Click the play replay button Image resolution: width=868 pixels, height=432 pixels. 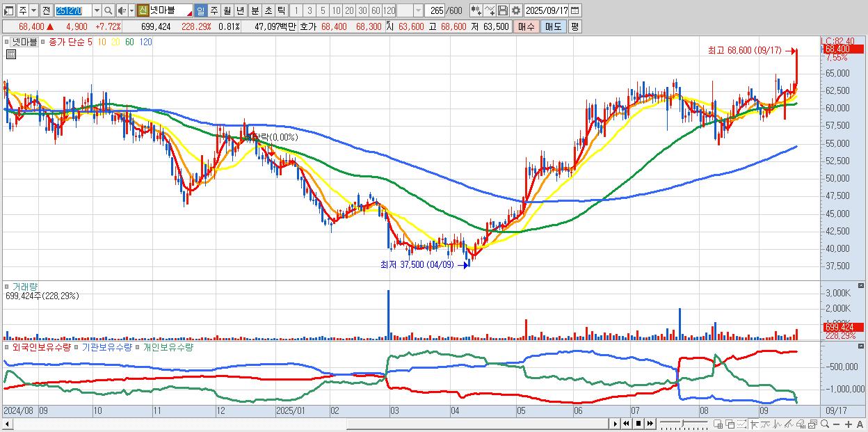pyautogui.click(x=616, y=424)
